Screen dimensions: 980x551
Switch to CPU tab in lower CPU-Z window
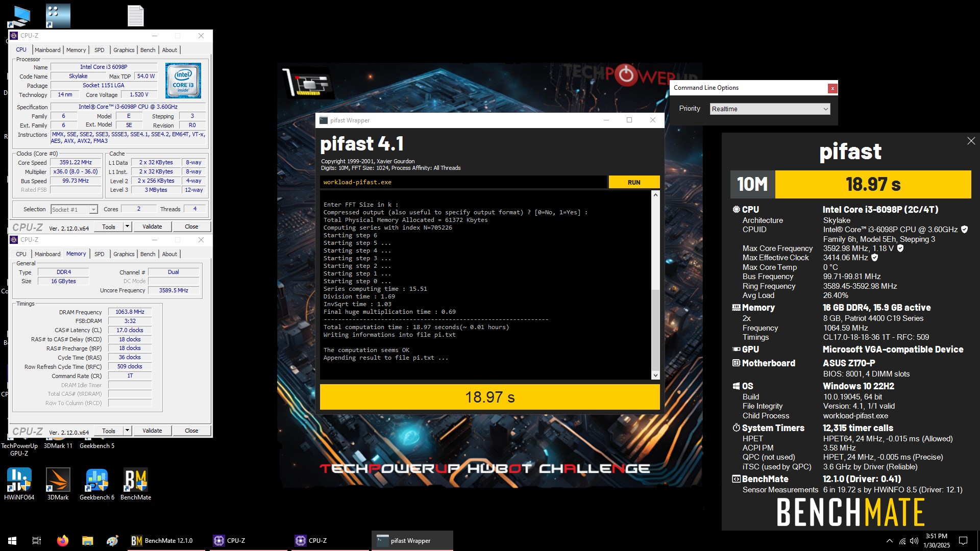click(21, 254)
